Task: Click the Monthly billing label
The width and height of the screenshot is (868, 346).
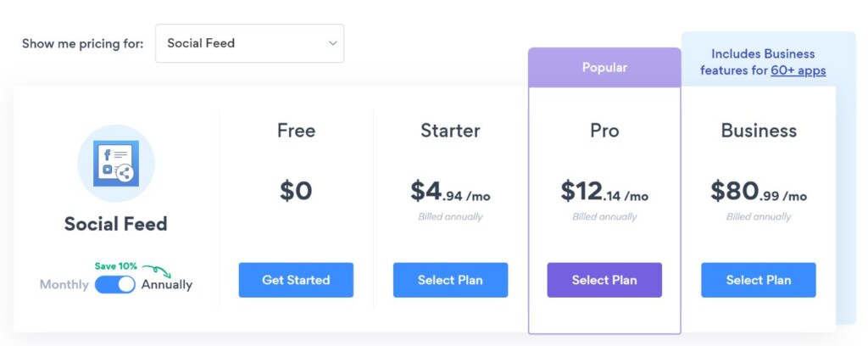Action: (x=64, y=285)
